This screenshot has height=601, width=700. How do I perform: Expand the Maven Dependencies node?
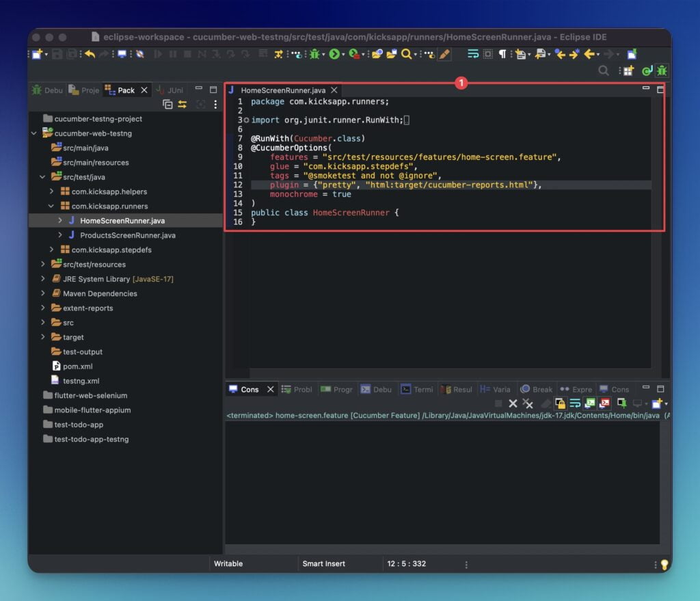[x=42, y=293]
